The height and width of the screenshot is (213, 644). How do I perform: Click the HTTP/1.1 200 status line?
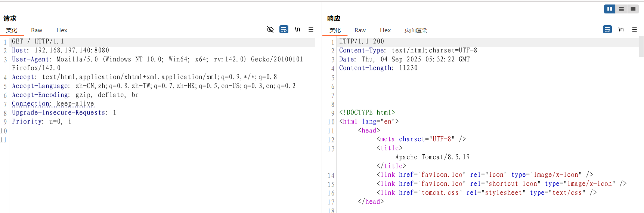click(x=362, y=42)
